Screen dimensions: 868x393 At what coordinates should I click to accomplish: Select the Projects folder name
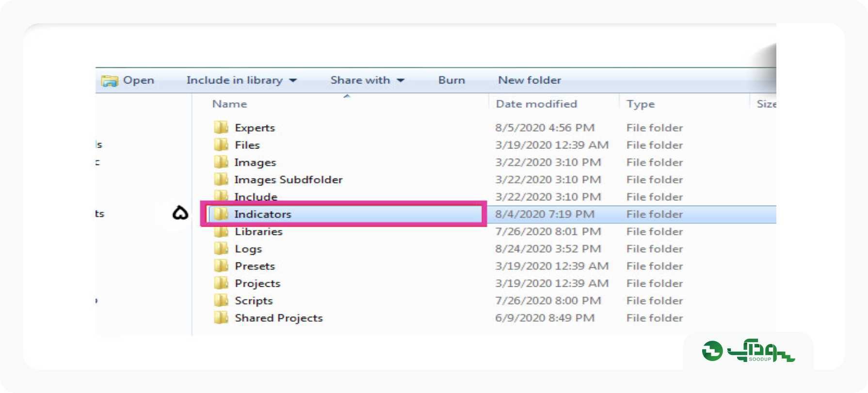tap(257, 283)
